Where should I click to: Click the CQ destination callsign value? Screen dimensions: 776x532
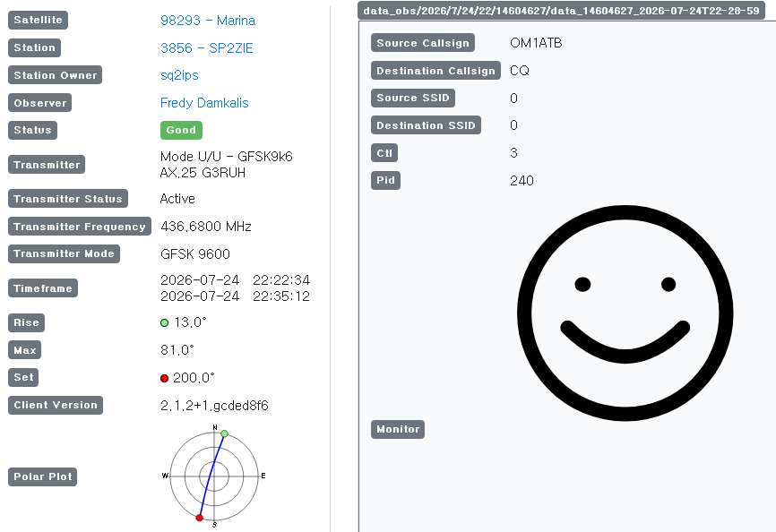tap(520, 71)
